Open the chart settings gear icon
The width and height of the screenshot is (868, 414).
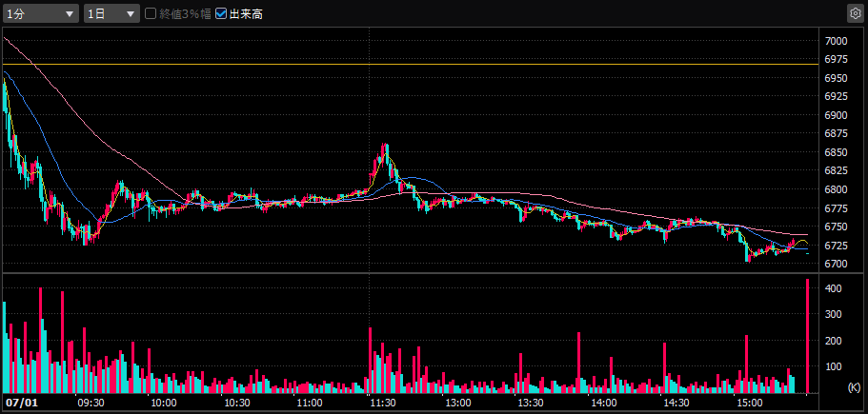(x=855, y=14)
